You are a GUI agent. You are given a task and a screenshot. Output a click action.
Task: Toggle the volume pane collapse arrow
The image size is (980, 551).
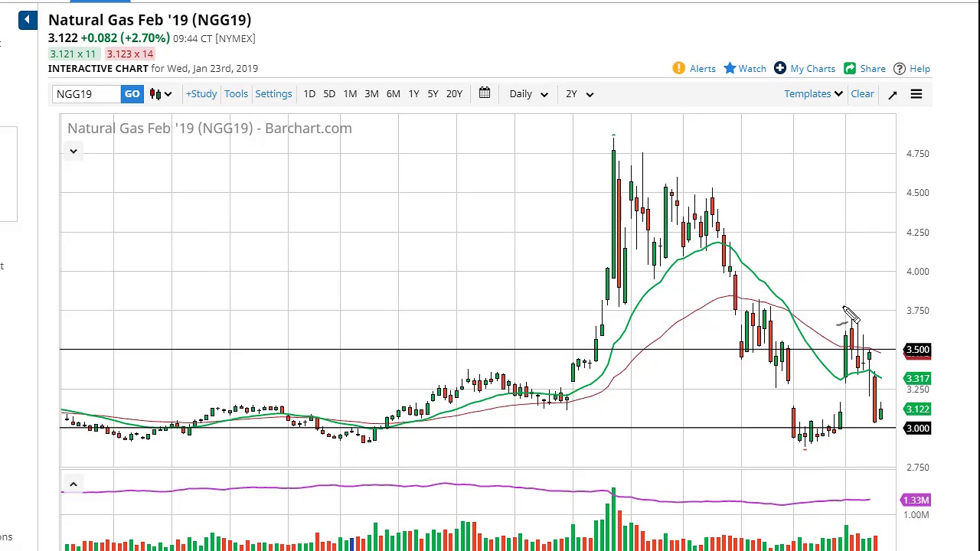pos(73,484)
